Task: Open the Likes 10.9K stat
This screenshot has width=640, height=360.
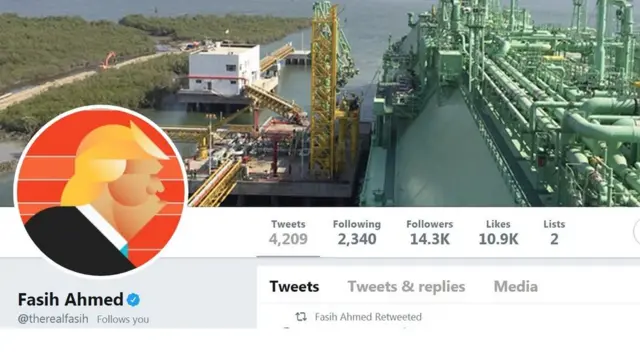Action: [498, 233]
